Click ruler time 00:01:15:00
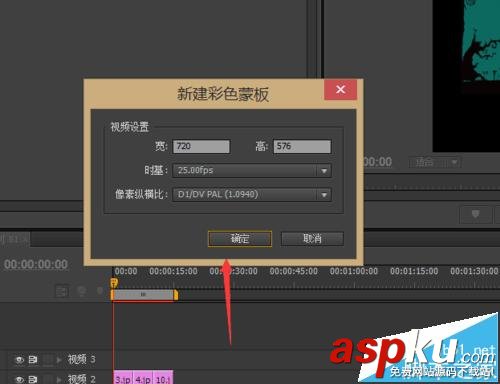The image size is (500, 384). [414, 271]
